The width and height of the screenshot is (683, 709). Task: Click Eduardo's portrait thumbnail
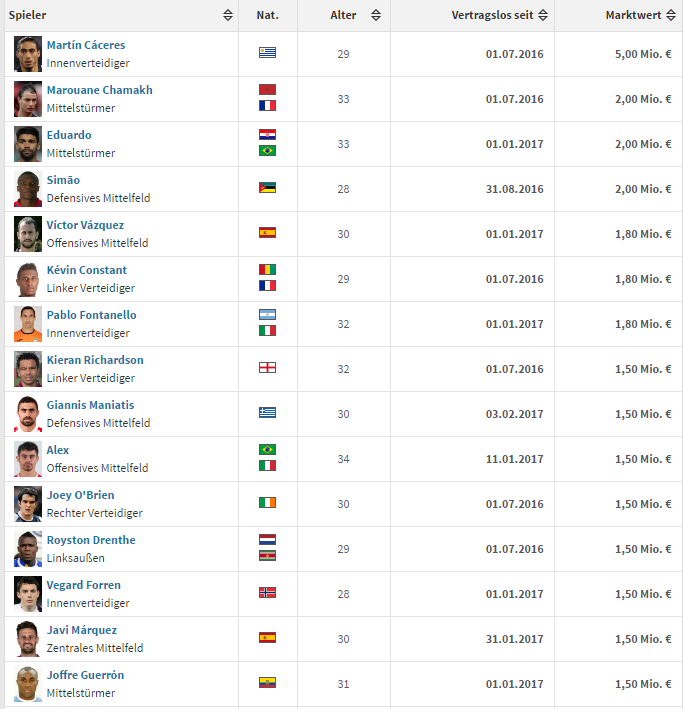(28, 144)
